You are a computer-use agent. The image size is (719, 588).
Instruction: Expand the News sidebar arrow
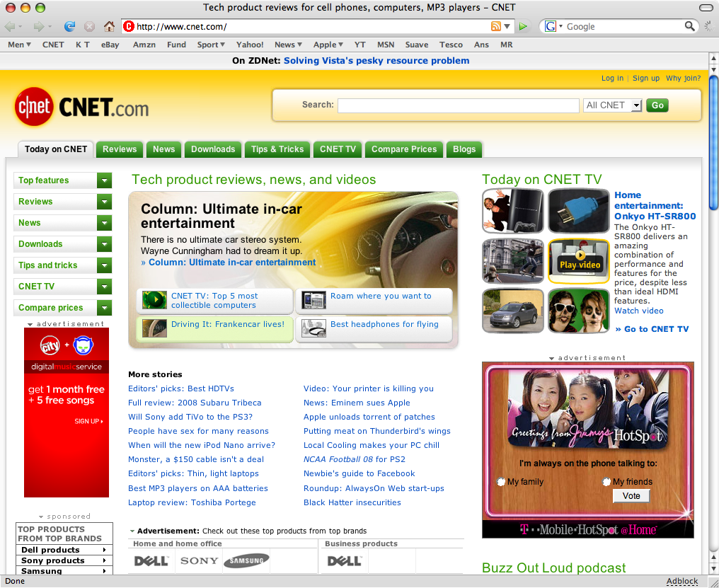pos(105,223)
